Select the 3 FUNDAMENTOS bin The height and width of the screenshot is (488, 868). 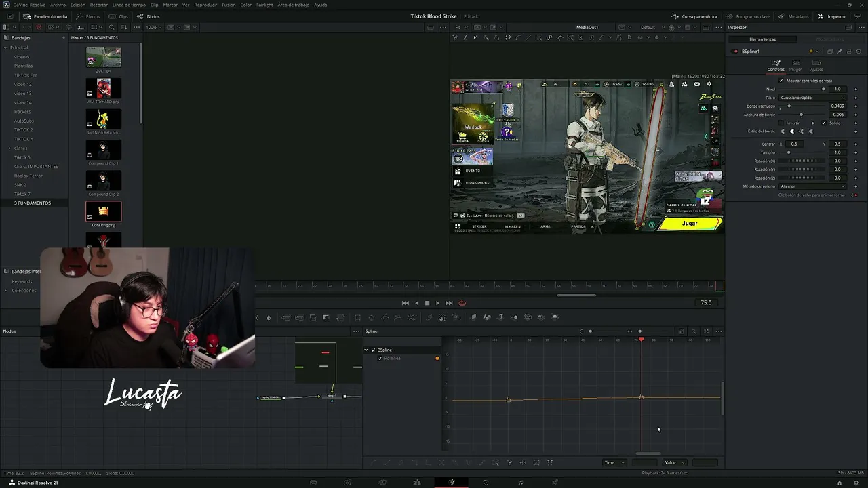tap(33, 203)
